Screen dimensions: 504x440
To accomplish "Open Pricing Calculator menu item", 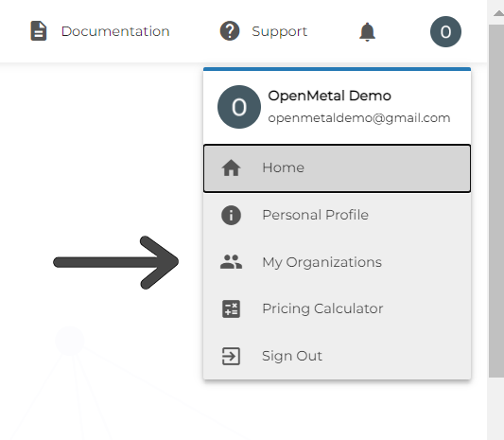I will pyautogui.click(x=338, y=308).
